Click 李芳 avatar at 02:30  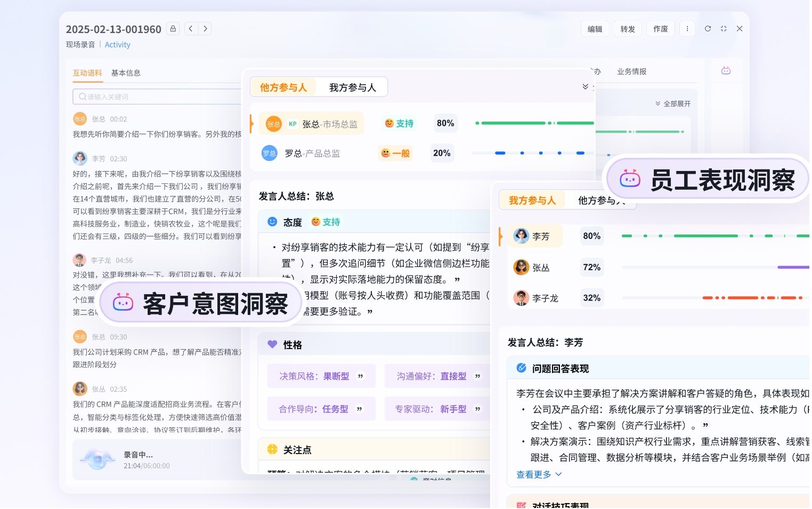tap(80, 158)
